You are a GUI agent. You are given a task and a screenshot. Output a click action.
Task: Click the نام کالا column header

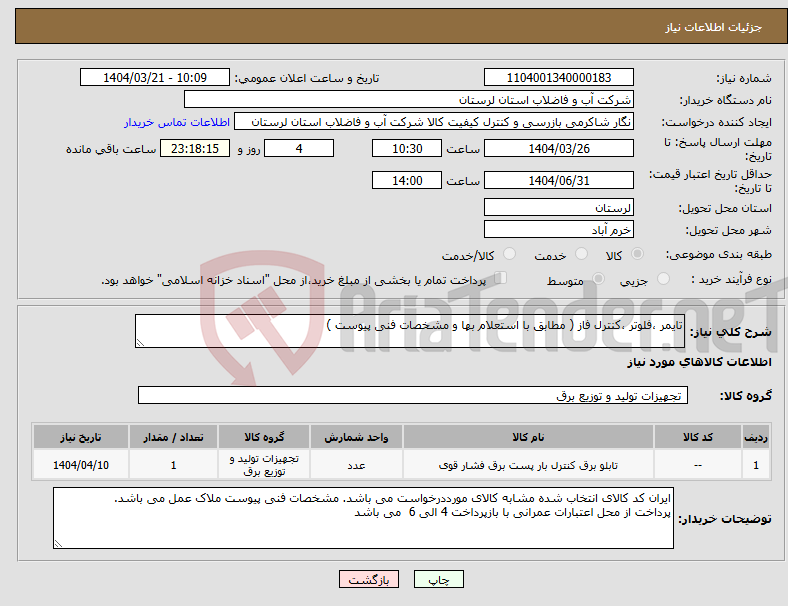(528, 437)
